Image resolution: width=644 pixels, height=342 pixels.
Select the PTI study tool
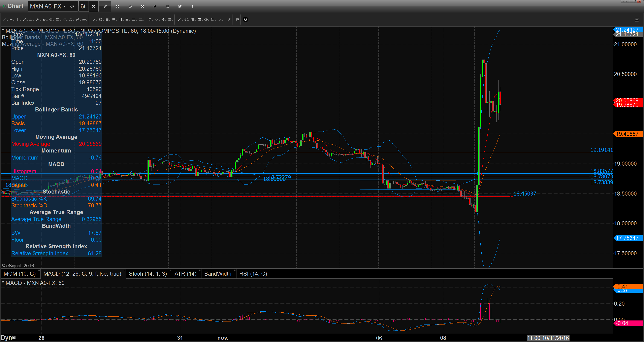[x=213, y=20]
